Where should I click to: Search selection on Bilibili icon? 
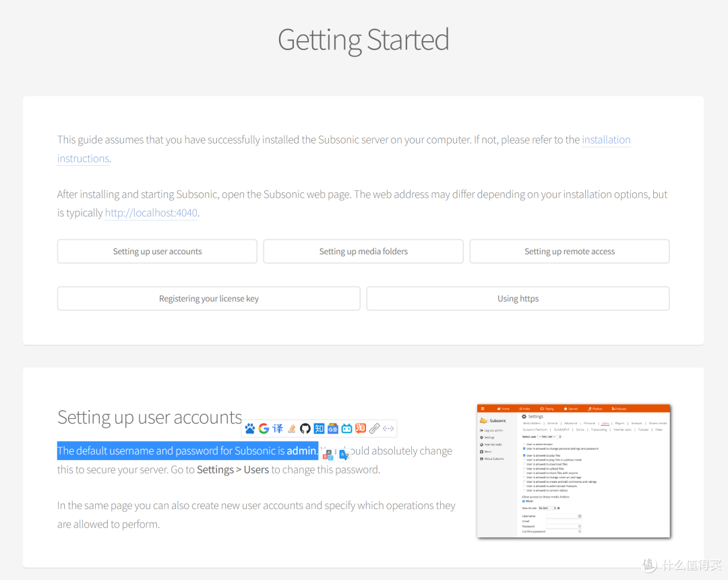pos(346,428)
